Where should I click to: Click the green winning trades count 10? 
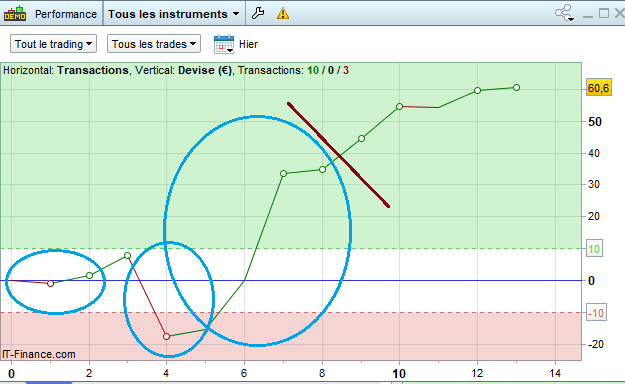coord(313,70)
